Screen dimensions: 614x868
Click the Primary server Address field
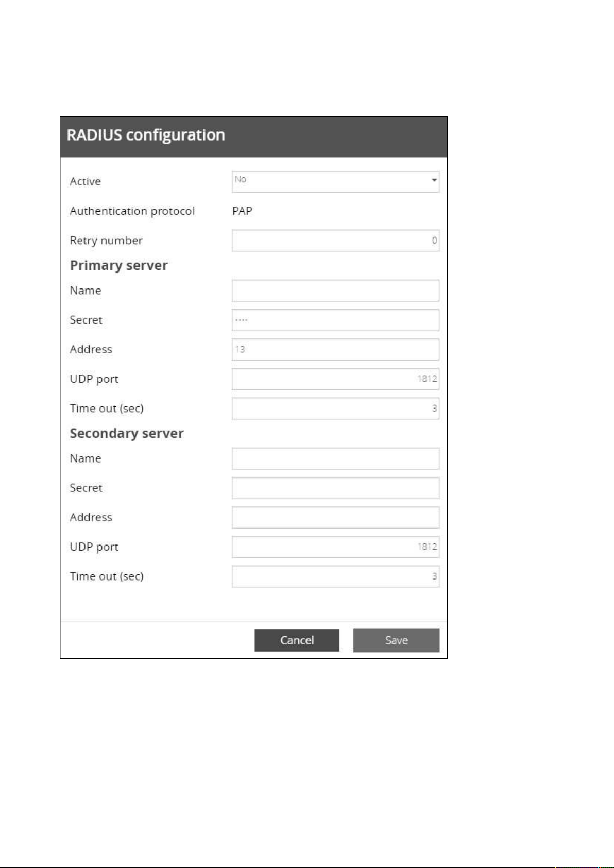click(335, 349)
